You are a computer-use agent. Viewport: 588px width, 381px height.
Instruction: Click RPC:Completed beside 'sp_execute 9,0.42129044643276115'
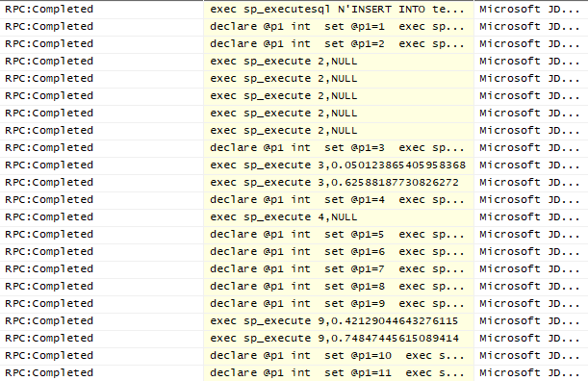coord(49,321)
